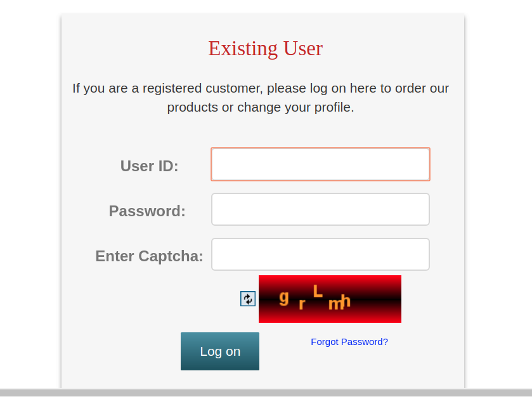
Task: Click the Existing User heading
Action: pyautogui.click(x=265, y=48)
